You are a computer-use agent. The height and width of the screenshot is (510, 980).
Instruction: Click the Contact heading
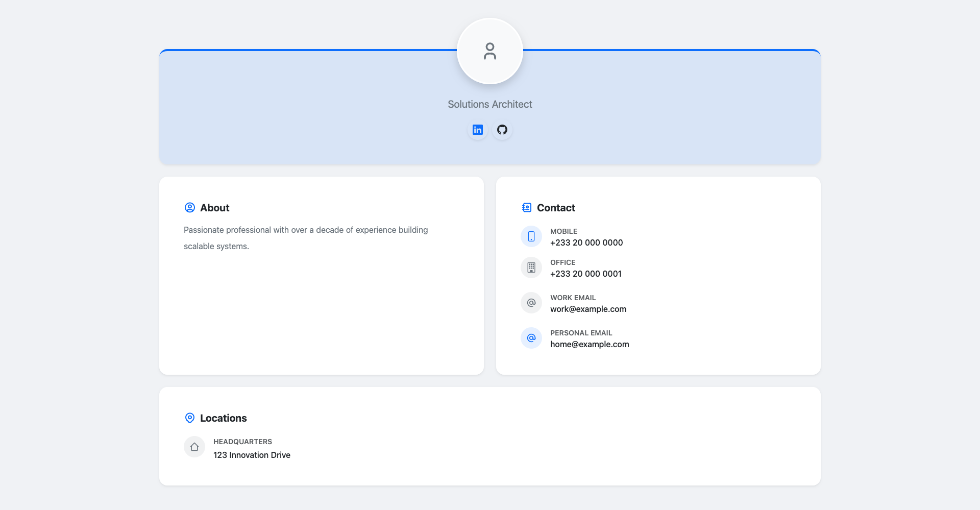coord(556,208)
